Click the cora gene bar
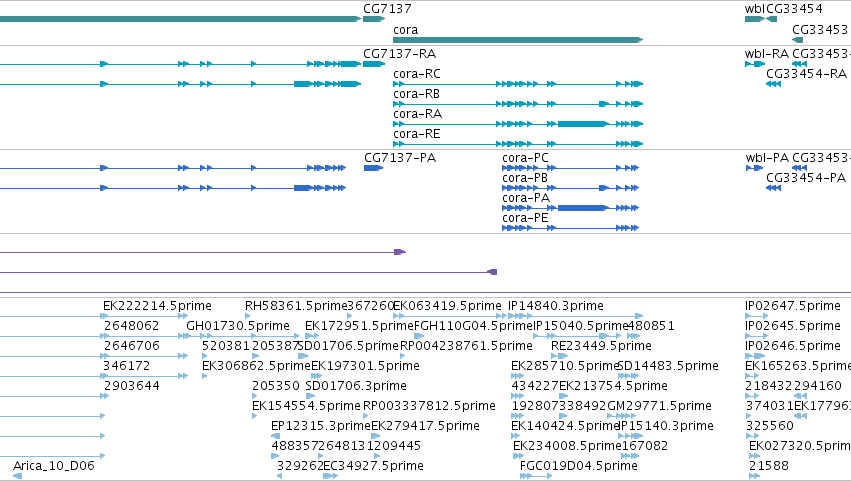This screenshot has width=851, height=481. click(x=518, y=40)
